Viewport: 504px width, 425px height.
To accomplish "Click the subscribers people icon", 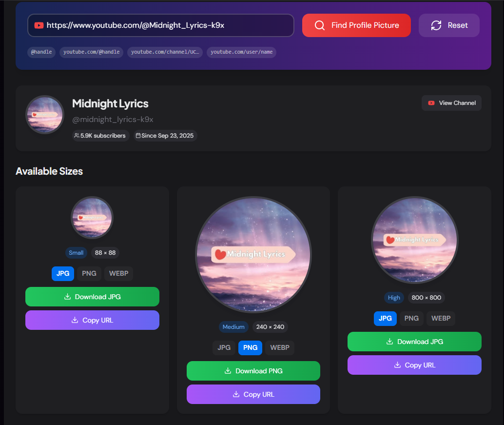I will pyautogui.click(x=77, y=136).
